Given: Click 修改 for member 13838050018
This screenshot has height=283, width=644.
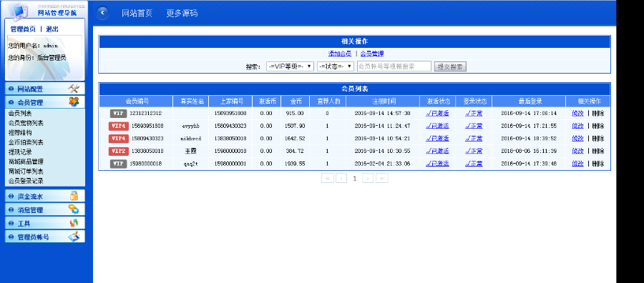Looking at the screenshot, I should 577,151.
